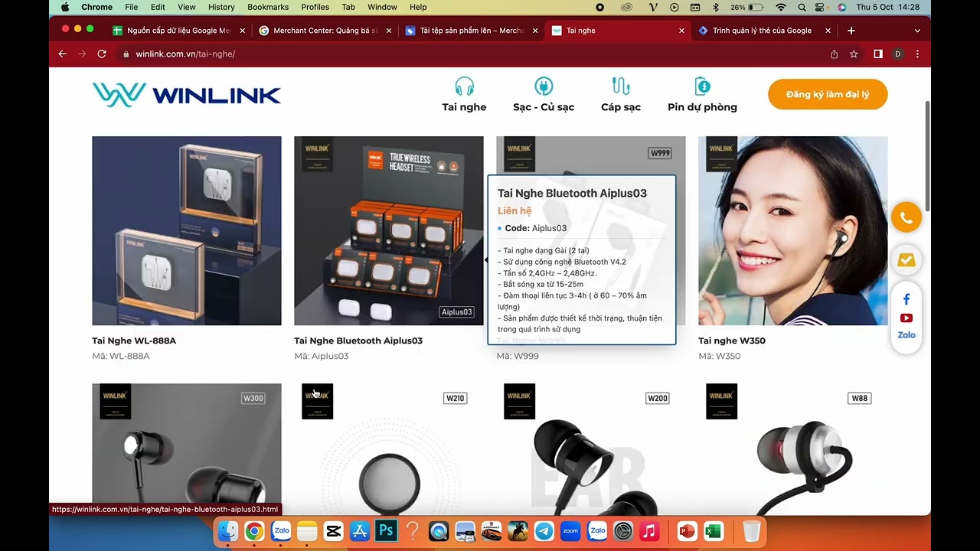Click the W88 earphone product image
Image resolution: width=980 pixels, height=551 pixels.
click(793, 449)
